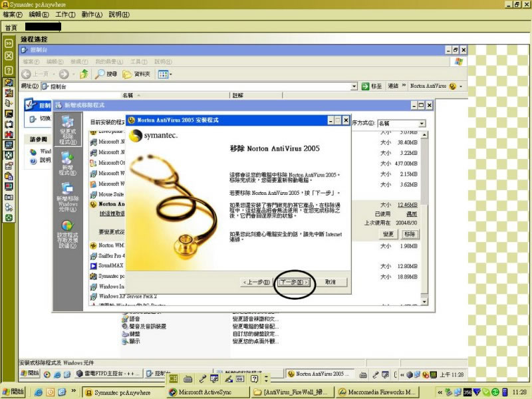532x399 pixels.
Task: Click the red X monitor icon in pcAnywhere sidebar
Action: click(x=9, y=134)
